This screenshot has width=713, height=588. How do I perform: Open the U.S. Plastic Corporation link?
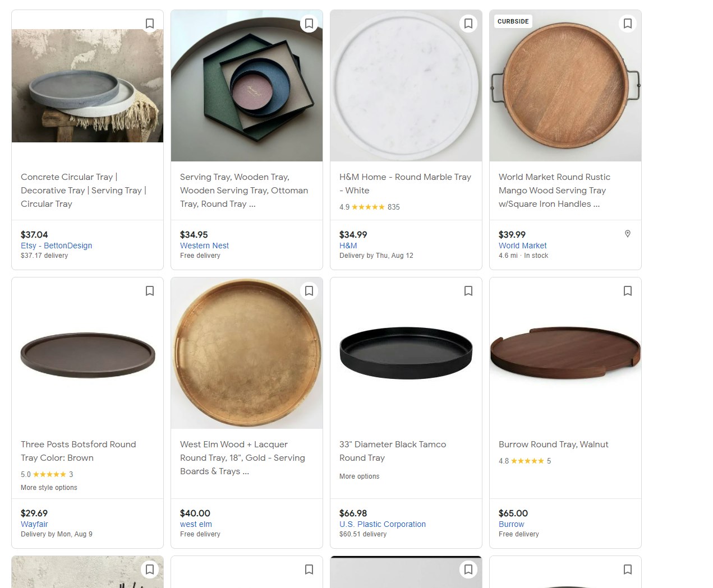[x=382, y=524]
